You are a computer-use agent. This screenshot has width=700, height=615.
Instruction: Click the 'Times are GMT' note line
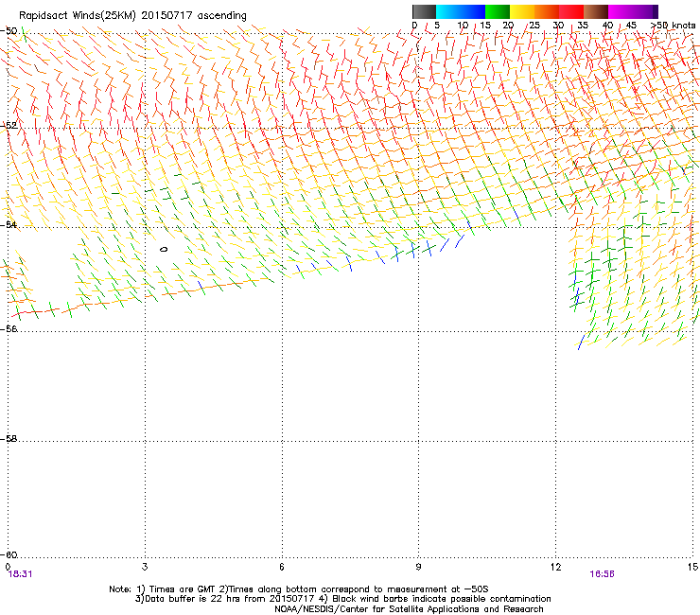tap(299, 589)
